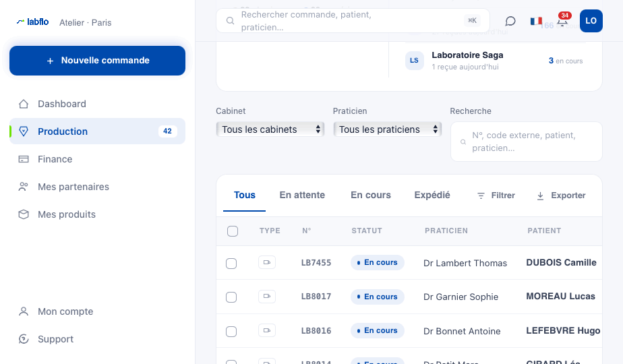This screenshot has width=623, height=364.
Task: Click the Finance card icon
Action: pos(24,159)
